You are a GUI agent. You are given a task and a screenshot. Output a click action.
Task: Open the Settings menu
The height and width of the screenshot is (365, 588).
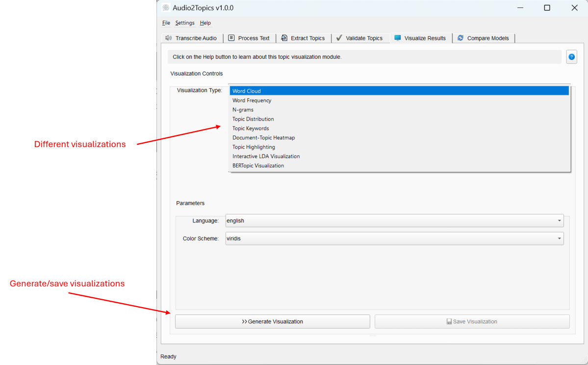(185, 23)
